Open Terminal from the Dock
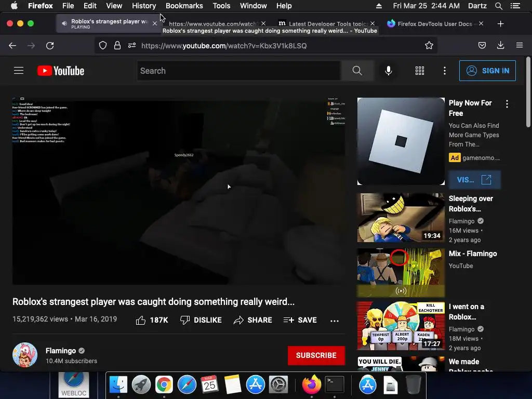Screen dimensions: 532x399 coord(335,385)
